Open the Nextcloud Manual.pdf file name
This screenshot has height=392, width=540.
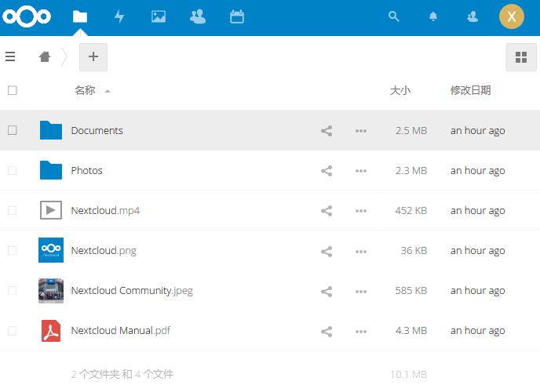pyautogui.click(x=121, y=330)
